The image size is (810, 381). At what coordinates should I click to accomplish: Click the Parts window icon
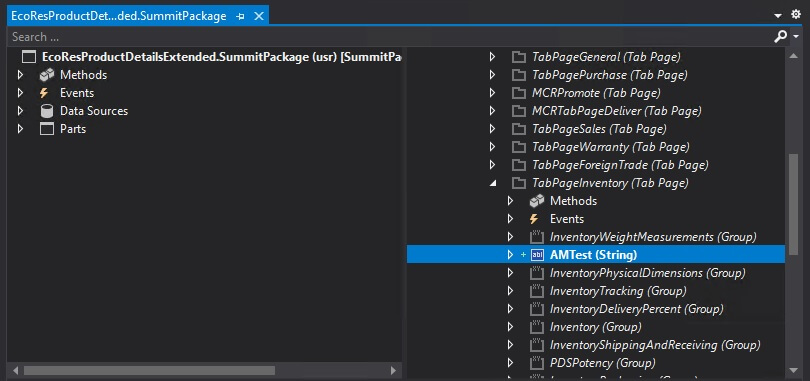pos(46,129)
